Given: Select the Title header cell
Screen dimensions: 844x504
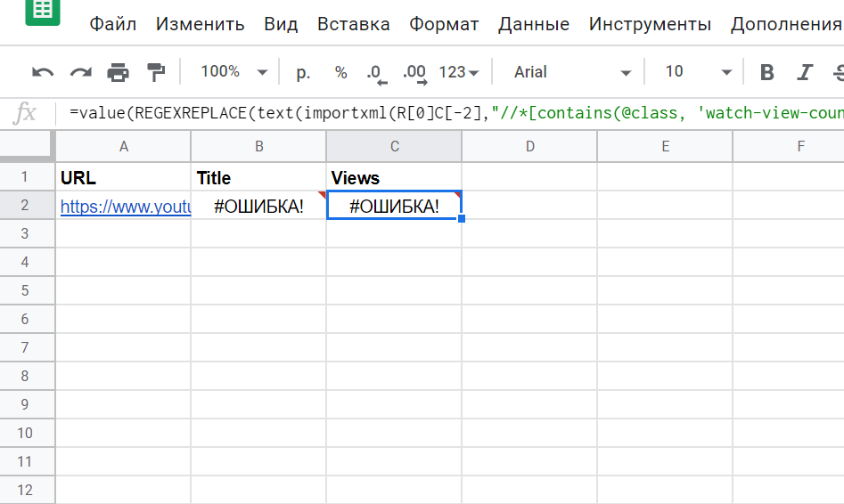Looking at the screenshot, I should [x=259, y=177].
